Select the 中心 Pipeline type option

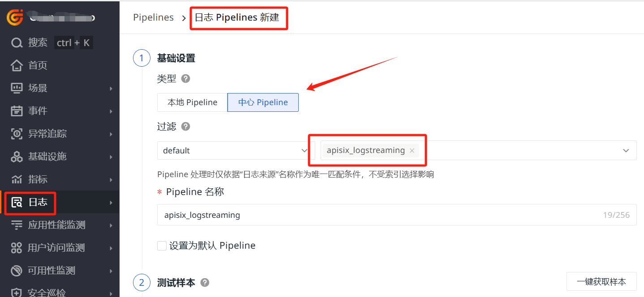[x=263, y=102]
